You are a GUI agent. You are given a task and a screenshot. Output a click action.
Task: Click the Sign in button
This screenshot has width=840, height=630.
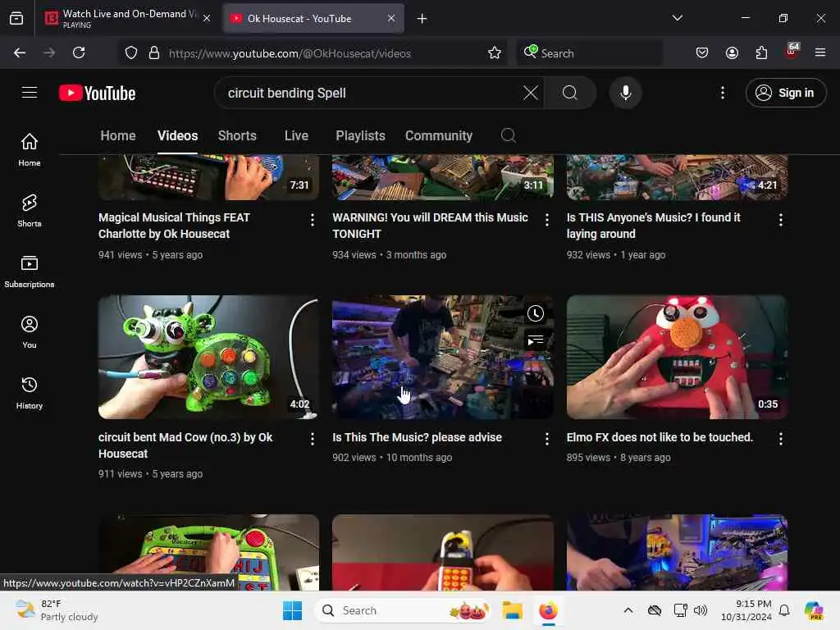[785, 93]
